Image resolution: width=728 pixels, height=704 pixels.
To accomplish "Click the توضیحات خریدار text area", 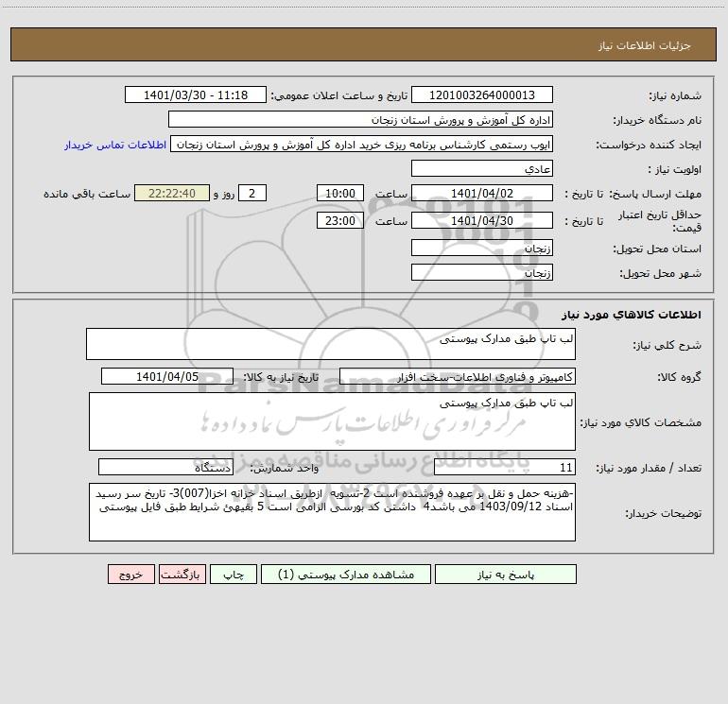I will (332, 512).
